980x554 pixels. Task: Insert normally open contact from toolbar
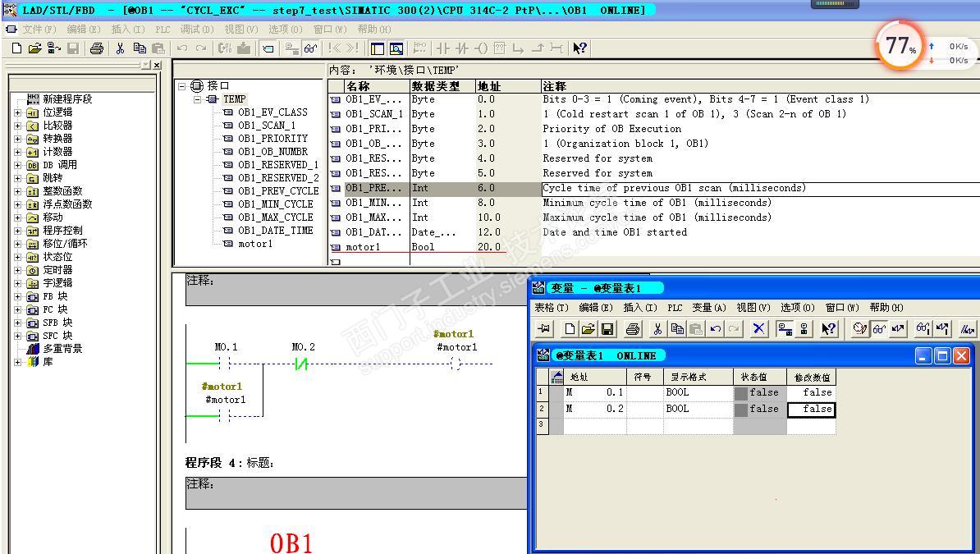(x=443, y=48)
